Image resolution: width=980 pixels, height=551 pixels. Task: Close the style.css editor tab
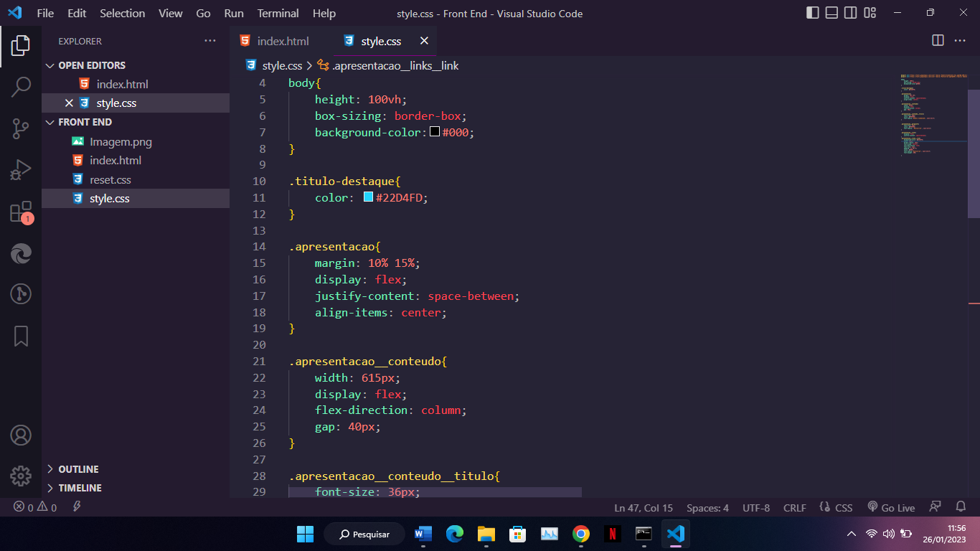click(x=424, y=41)
